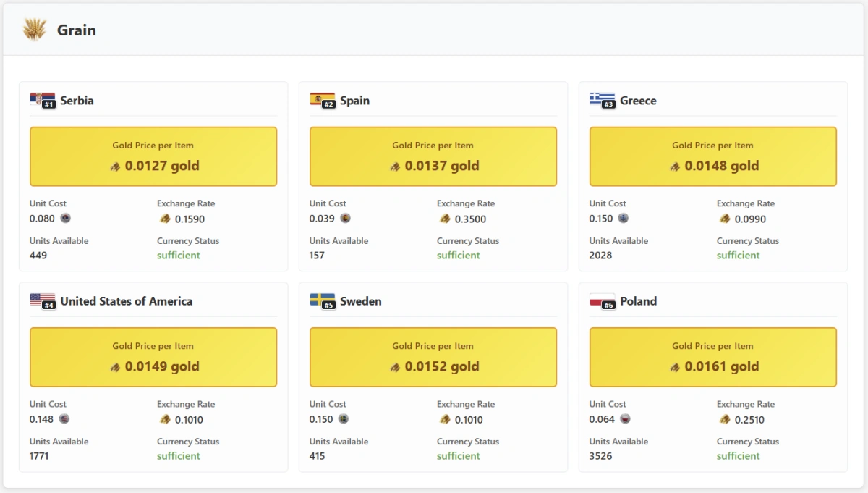This screenshot has width=868, height=493.
Task: Click the United States flag icon
Action: pyautogui.click(x=42, y=300)
